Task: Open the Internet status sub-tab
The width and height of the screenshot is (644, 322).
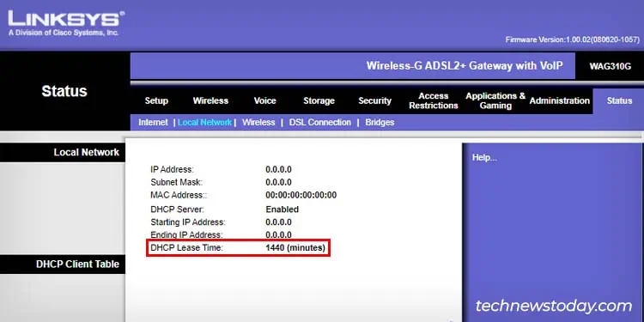Action: tap(153, 123)
